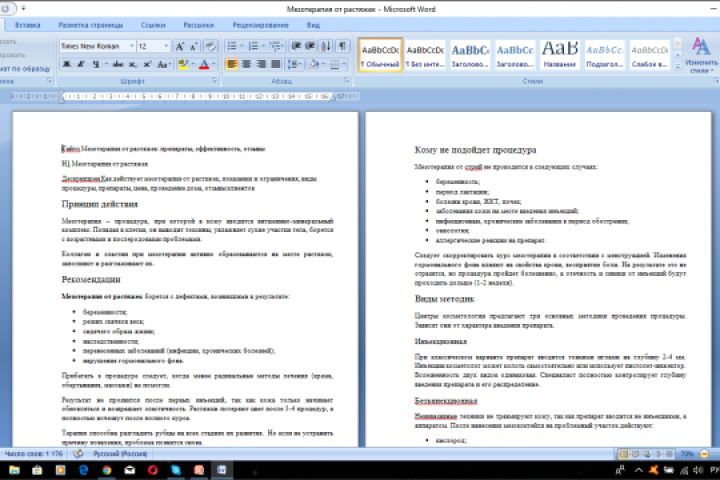Viewport: 720px width, 480px height.
Task: Click the heading Принцип действия
Action: [100, 204]
